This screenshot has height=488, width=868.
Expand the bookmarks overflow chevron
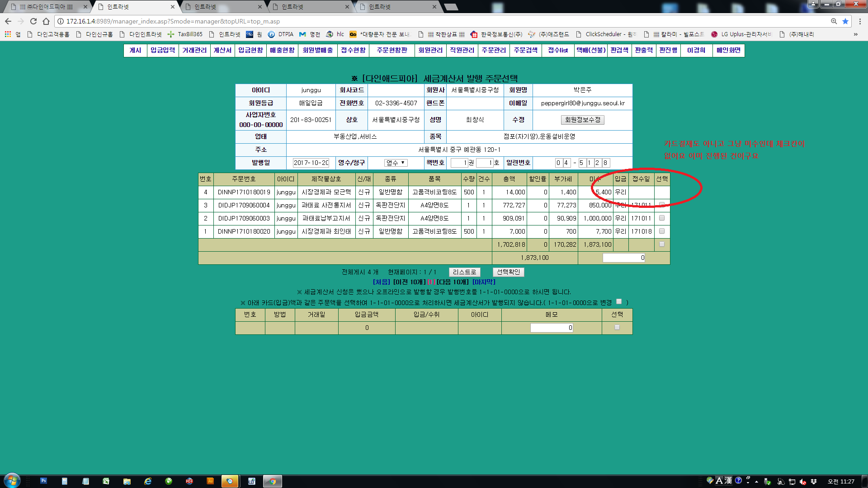click(x=855, y=34)
